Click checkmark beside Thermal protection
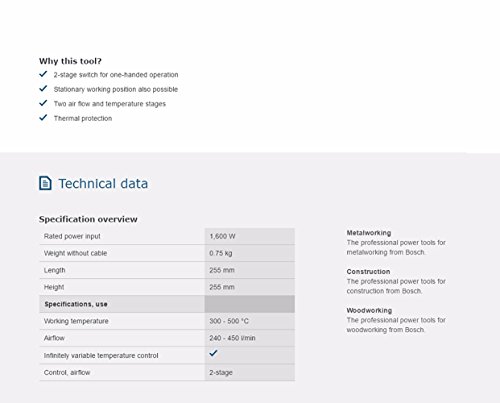 tap(43, 118)
